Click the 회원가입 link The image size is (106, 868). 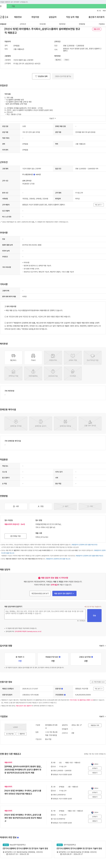point(104,11)
